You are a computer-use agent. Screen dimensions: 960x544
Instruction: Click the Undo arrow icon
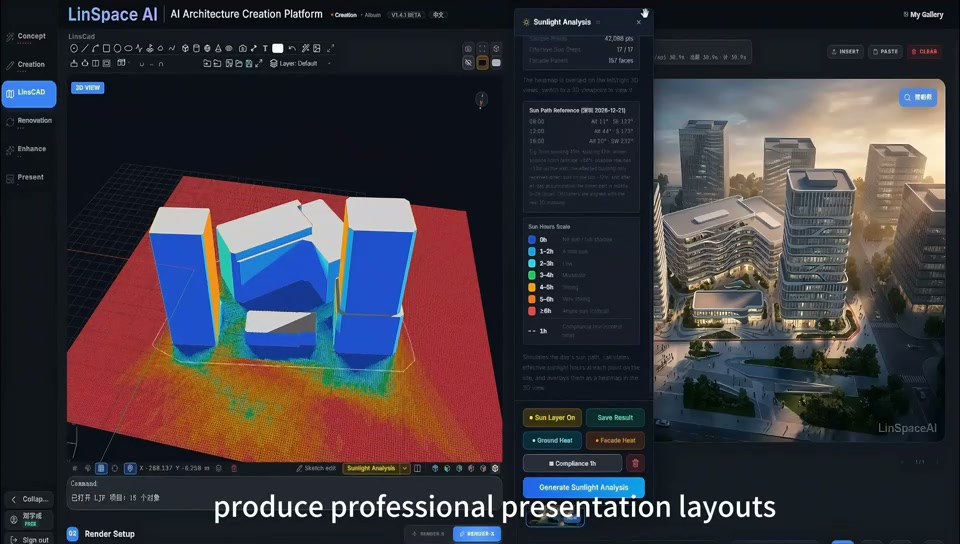[x=292, y=48]
